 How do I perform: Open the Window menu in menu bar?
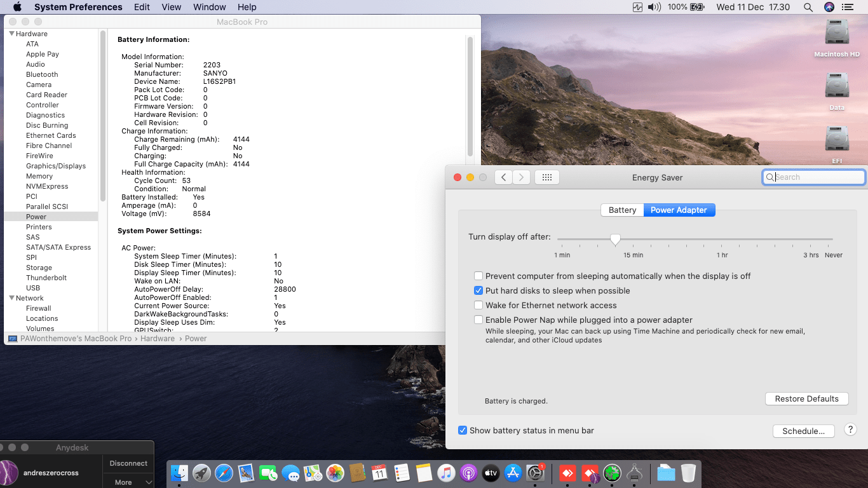click(x=209, y=7)
